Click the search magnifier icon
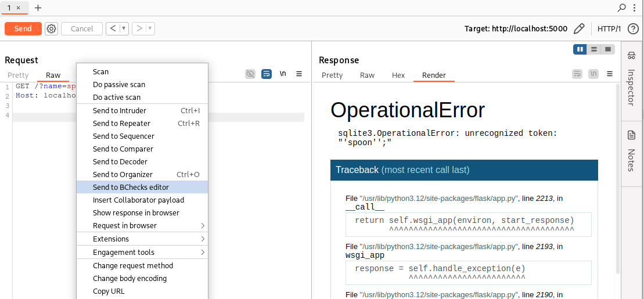644x299 pixels. pyautogui.click(x=622, y=8)
